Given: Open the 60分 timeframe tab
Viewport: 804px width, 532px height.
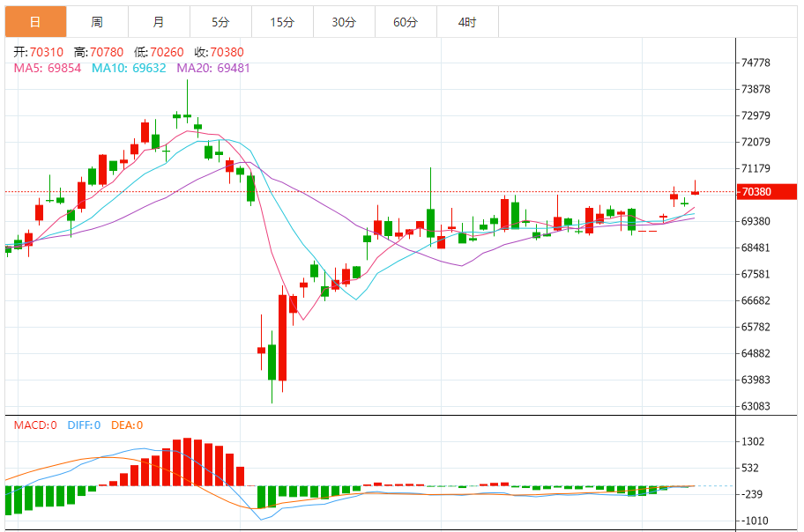Looking at the screenshot, I should coord(406,22).
